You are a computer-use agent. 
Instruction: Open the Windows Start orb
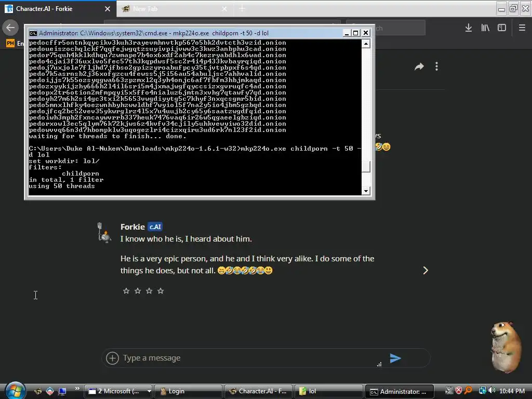(15, 390)
